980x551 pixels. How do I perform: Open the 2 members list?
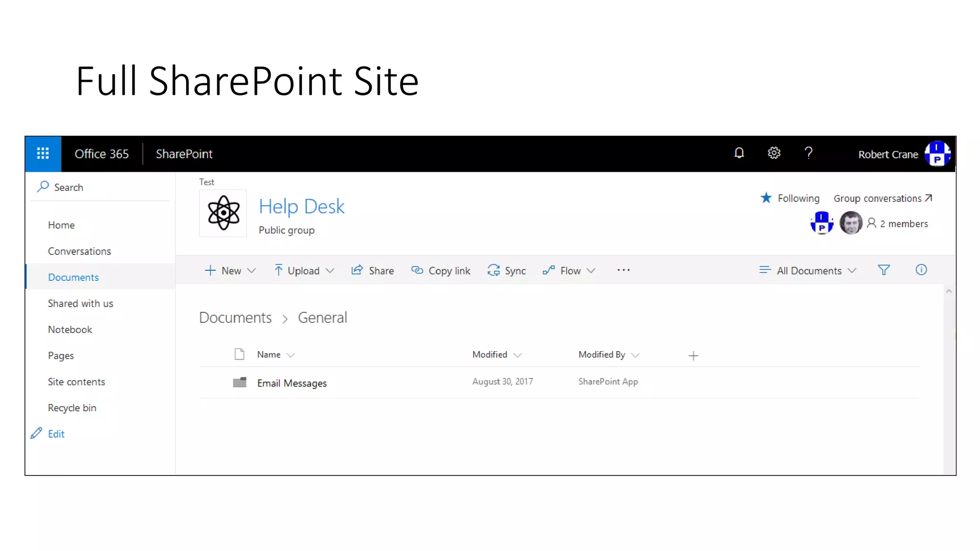[x=897, y=223]
